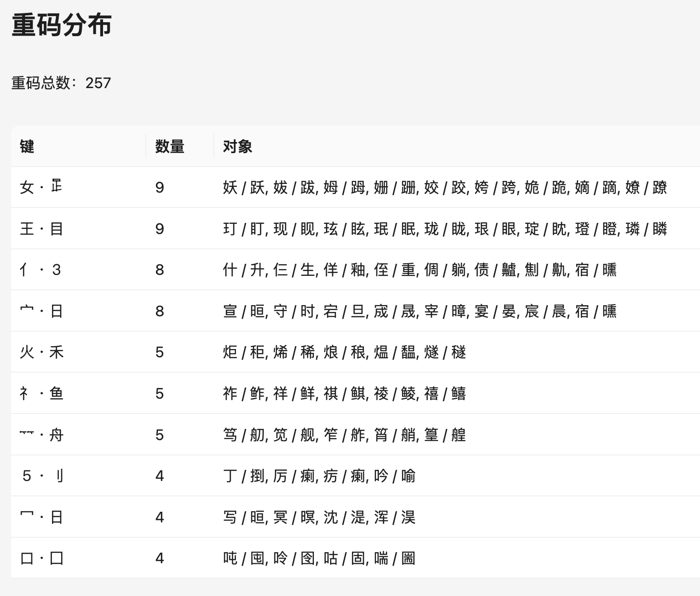Click the 重码分布 page heading

(62, 25)
